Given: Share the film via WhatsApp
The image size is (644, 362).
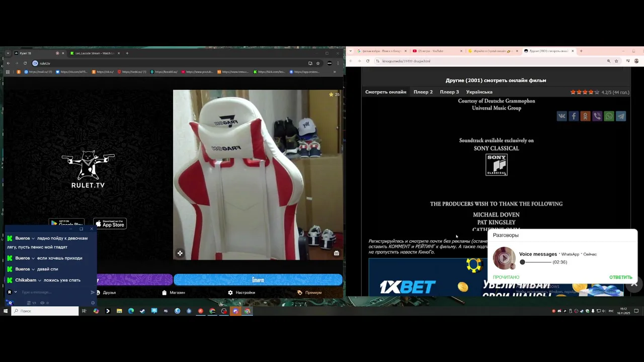Looking at the screenshot, I should tap(609, 116).
